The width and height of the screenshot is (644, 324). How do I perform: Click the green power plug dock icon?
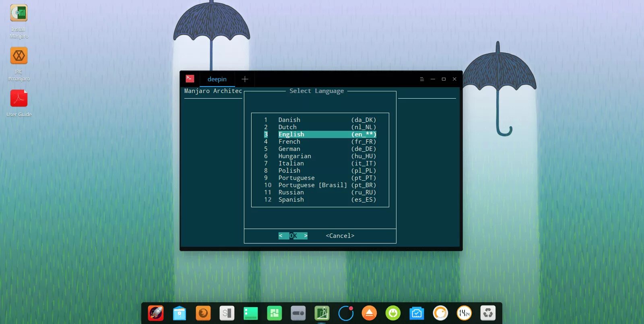(x=393, y=313)
